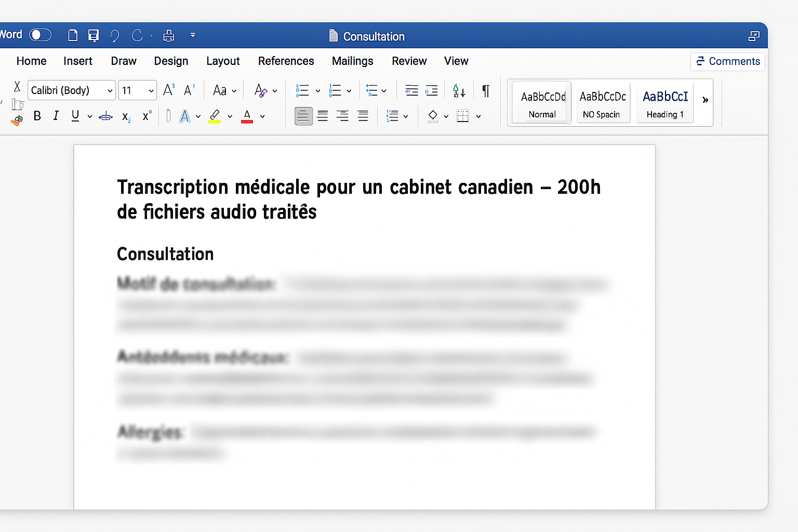Apply the Heading 1 style
The height and width of the screenshot is (532, 798).
tap(665, 102)
